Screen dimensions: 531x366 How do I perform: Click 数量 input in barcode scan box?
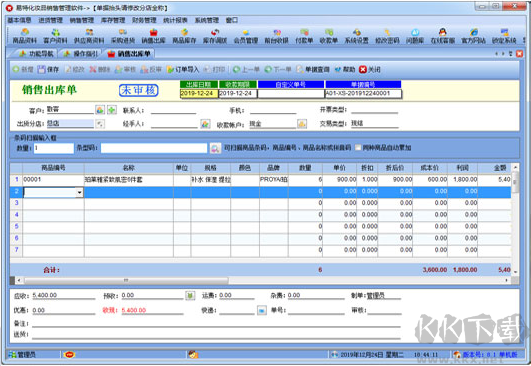pos(54,148)
